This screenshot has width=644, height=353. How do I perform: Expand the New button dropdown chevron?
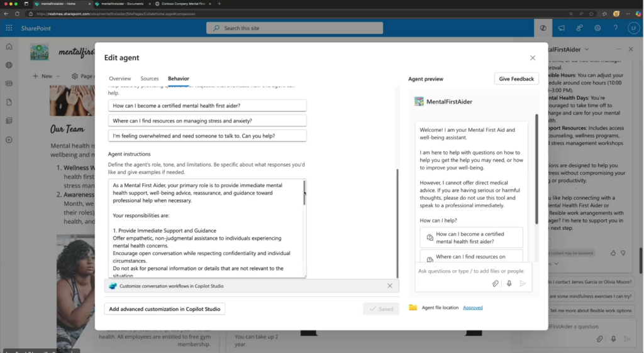58,76
